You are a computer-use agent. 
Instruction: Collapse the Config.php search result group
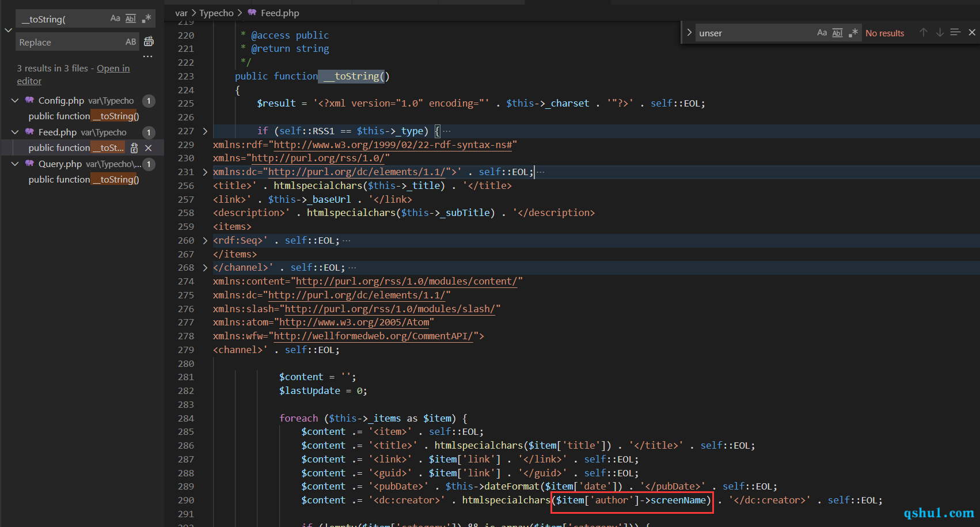pos(15,100)
